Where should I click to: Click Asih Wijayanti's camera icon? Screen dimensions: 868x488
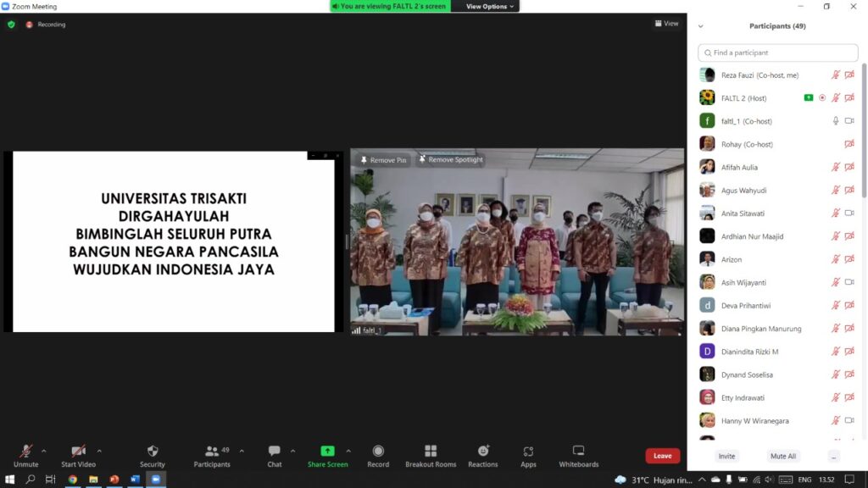pyautogui.click(x=849, y=282)
